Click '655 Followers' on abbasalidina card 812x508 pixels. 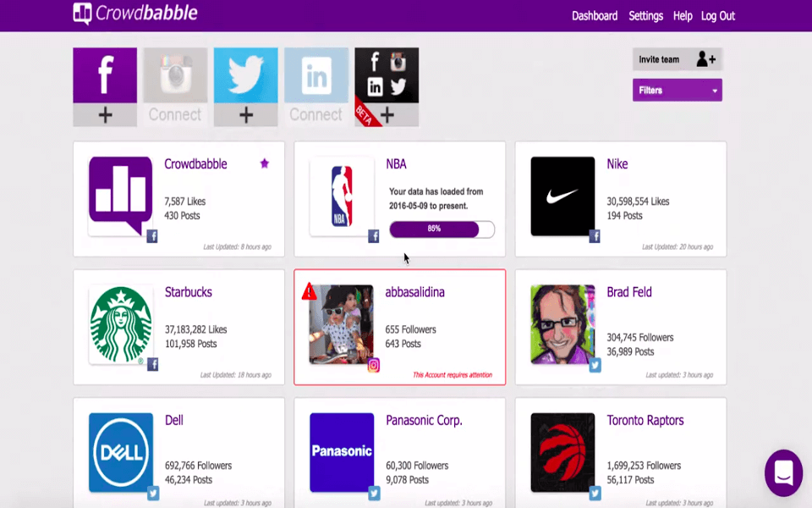tap(411, 329)
